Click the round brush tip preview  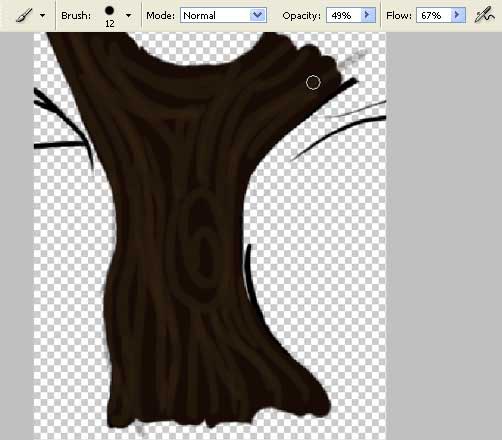(109, 11)
